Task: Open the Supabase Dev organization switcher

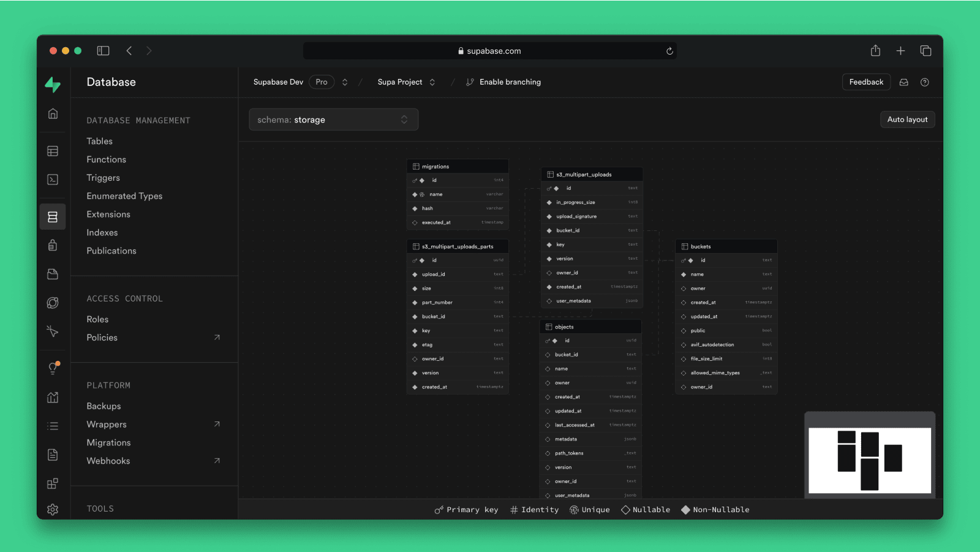Action: pos(345,82)
